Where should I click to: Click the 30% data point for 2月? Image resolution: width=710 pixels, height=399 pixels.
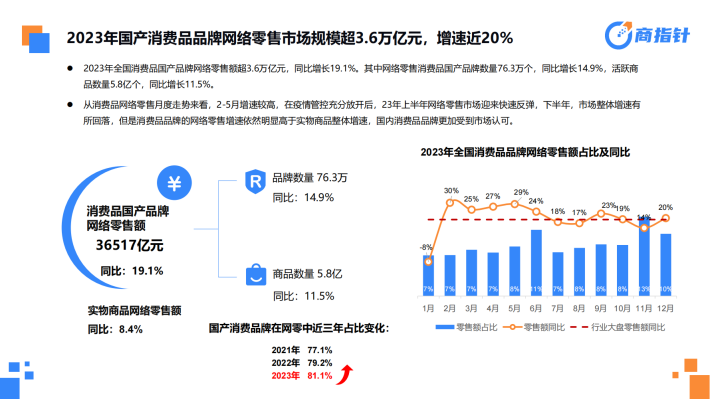click(x=450, y=202)
